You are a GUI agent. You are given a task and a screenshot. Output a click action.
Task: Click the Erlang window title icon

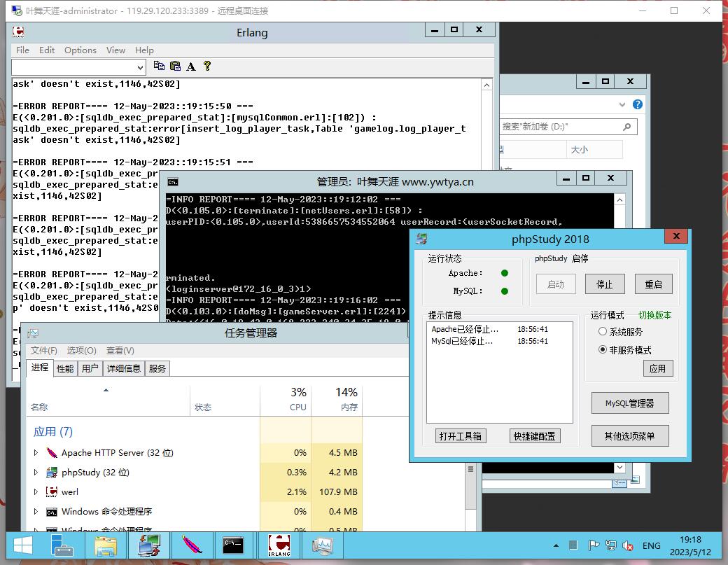(19, 32)
